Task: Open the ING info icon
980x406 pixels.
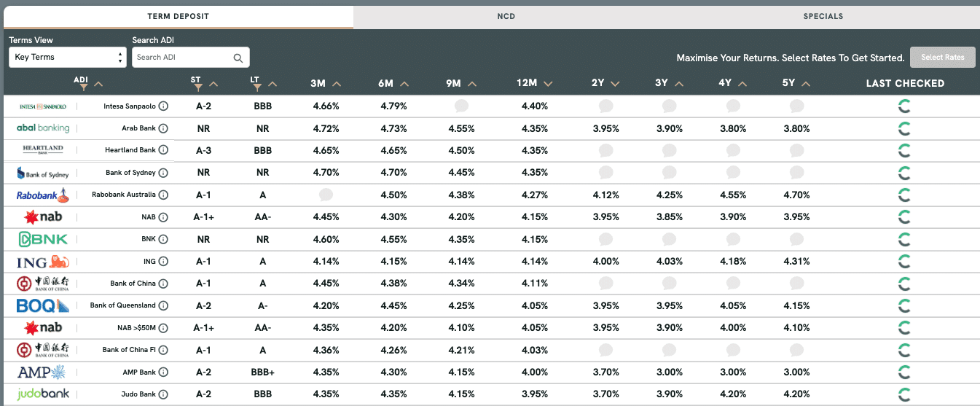Action: coord(163,261)
